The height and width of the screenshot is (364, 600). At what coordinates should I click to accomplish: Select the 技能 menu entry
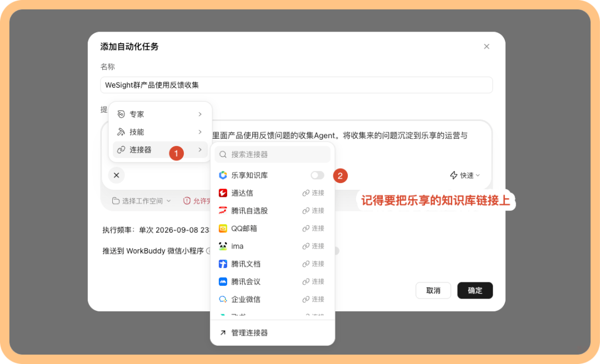tap(160, 132)
